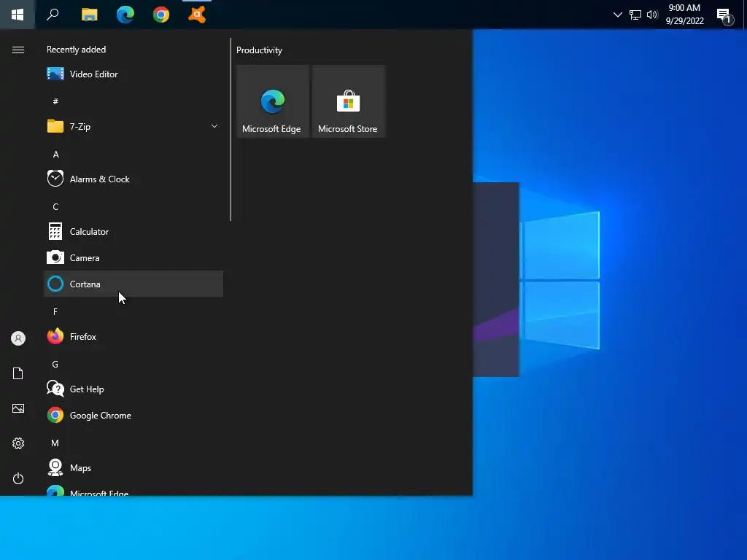Open the Camera app
Viewport: 747px width, 560px height.
pyautogui.click(x=133, y=257)
